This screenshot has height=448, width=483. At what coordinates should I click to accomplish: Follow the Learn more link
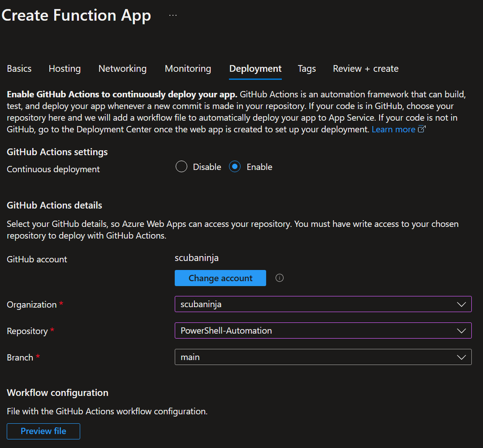(x=394, y=129)
